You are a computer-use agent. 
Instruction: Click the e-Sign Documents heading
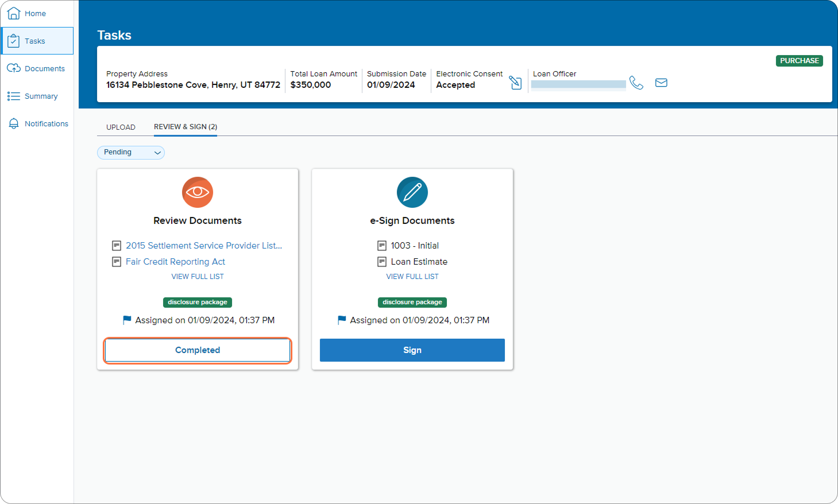pos(412,220)
